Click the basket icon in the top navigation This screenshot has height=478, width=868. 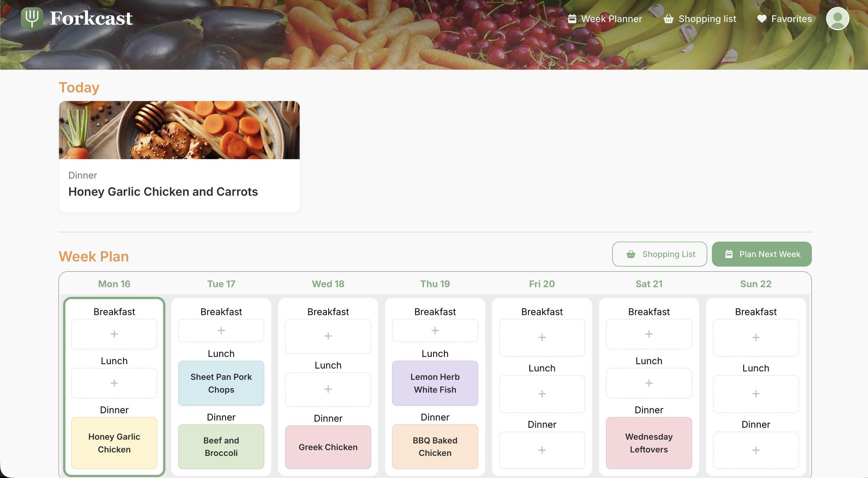(x=668, y=19)
